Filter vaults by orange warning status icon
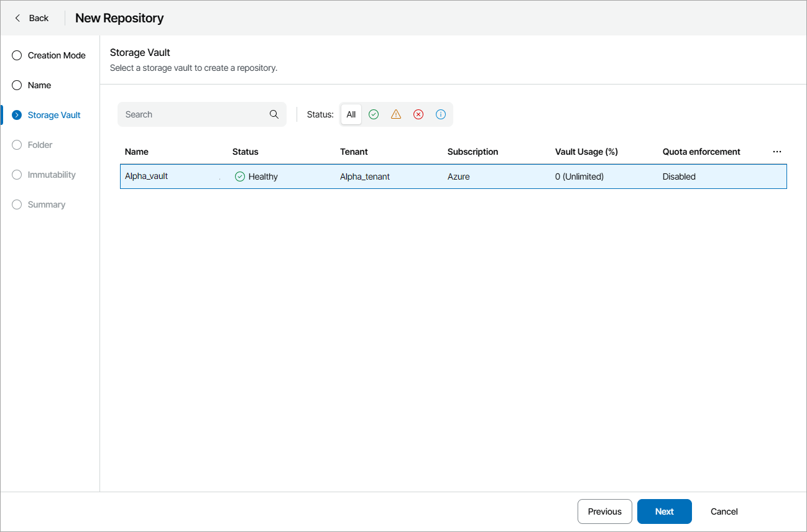 (396, 114)
